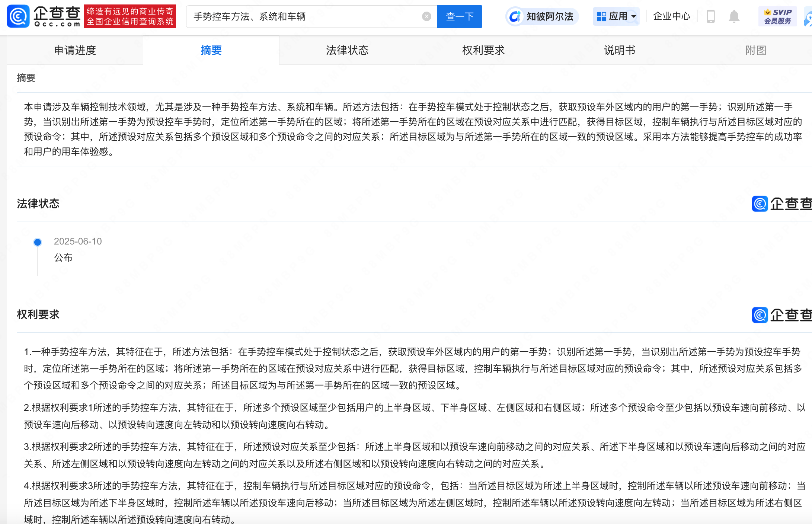Click the date text 2025-06-10
The height and width of the screenshot is (524, 812).
point(78,242)
